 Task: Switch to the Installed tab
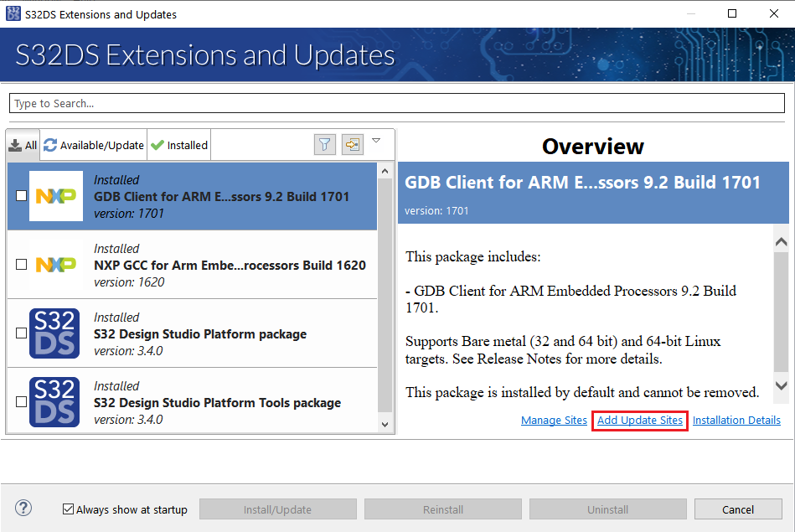(179, 145)
